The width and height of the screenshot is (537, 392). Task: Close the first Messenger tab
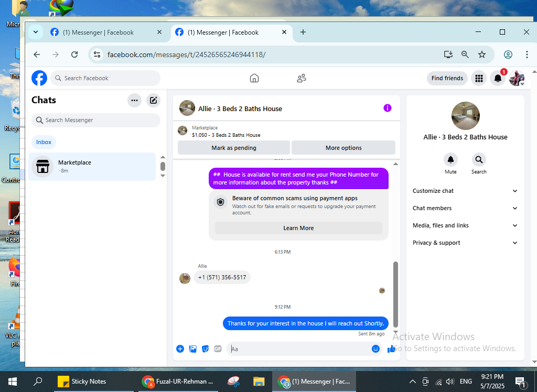pyautogui.click(x=159, y=32)
